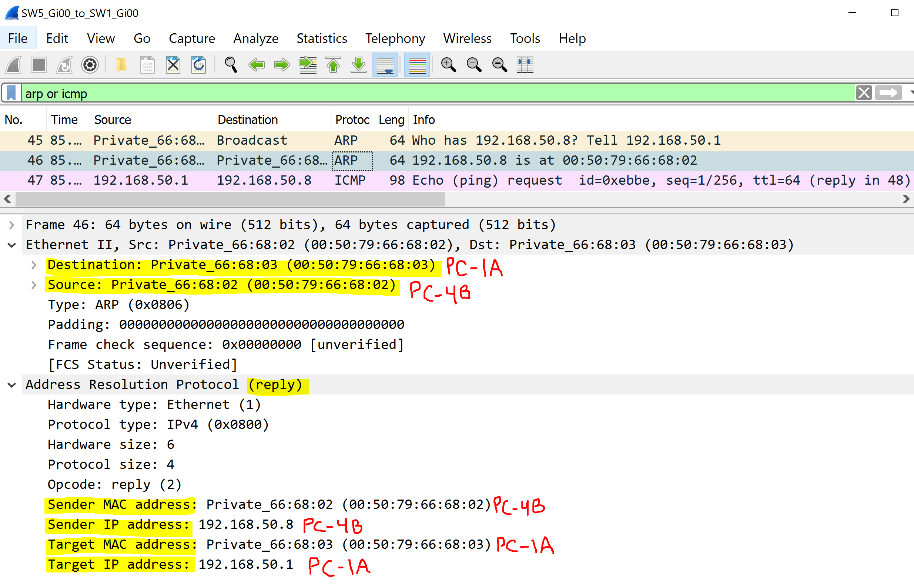Go to a specified packet icon

(x=308, y=65)
